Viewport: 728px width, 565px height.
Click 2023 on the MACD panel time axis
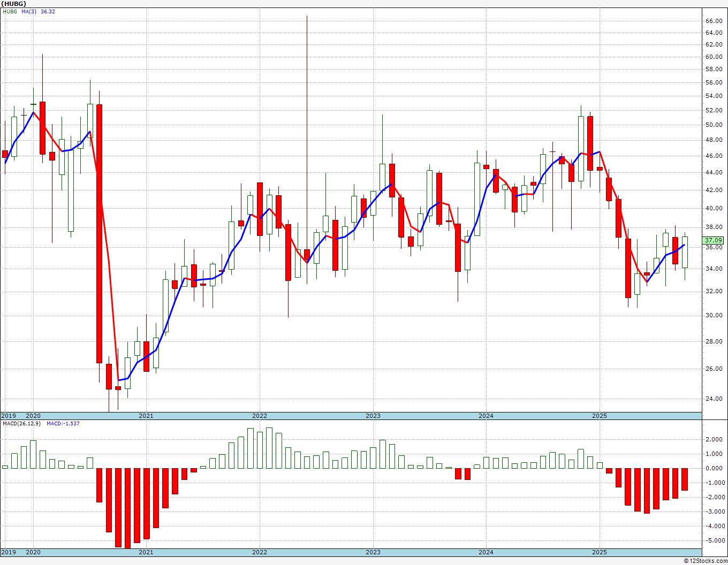point(373,552)
